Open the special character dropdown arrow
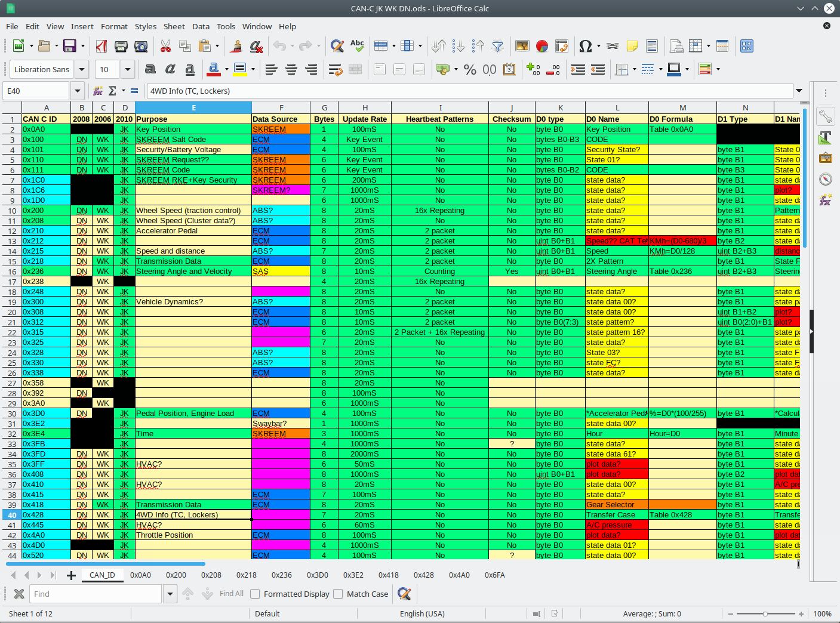Screen dimensions: 840x623 tap(599, 46)
